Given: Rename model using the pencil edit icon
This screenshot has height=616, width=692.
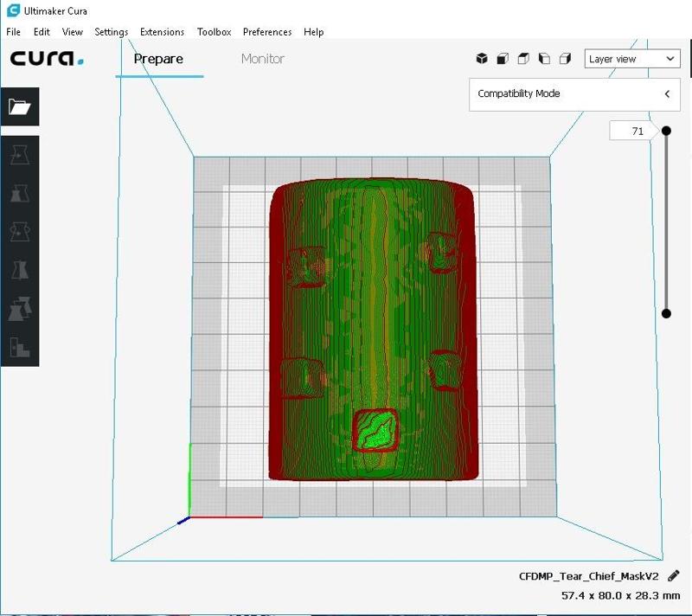Looking at the screenshot, I should [x=674, y=576].
